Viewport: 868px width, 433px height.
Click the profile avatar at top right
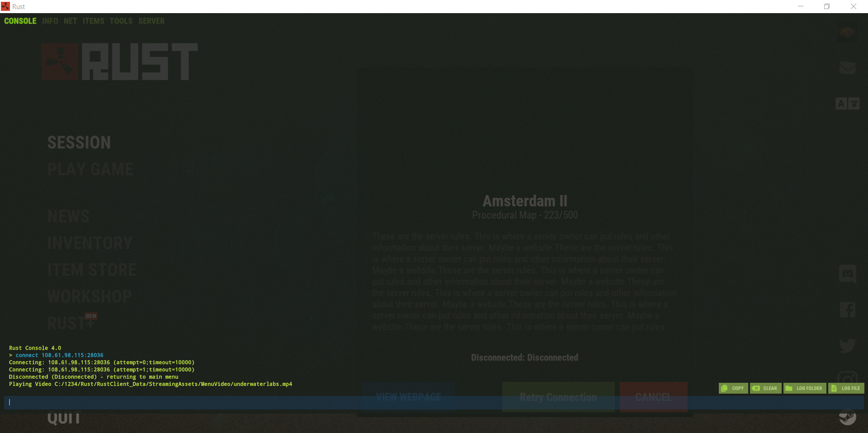[x=847, y=33]
